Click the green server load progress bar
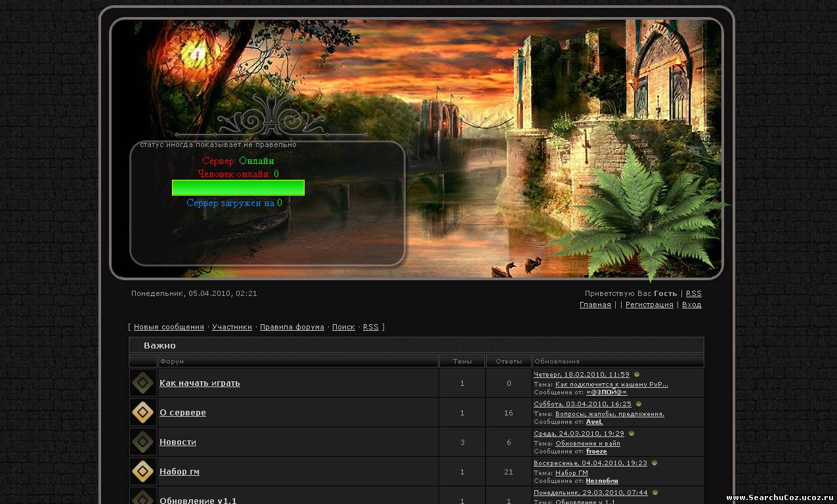837x504 pixels. click(x=238, y=188)
